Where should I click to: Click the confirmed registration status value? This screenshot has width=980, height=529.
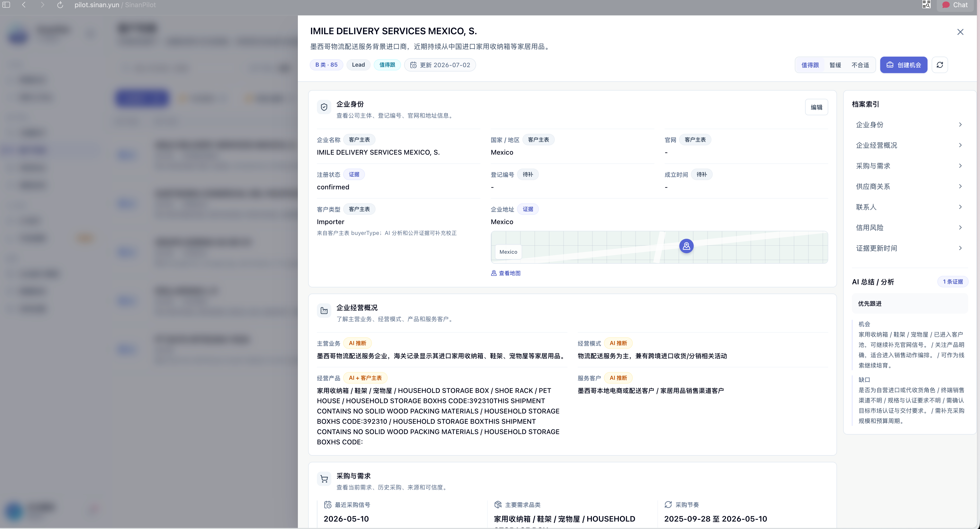(x=333, y=187)
